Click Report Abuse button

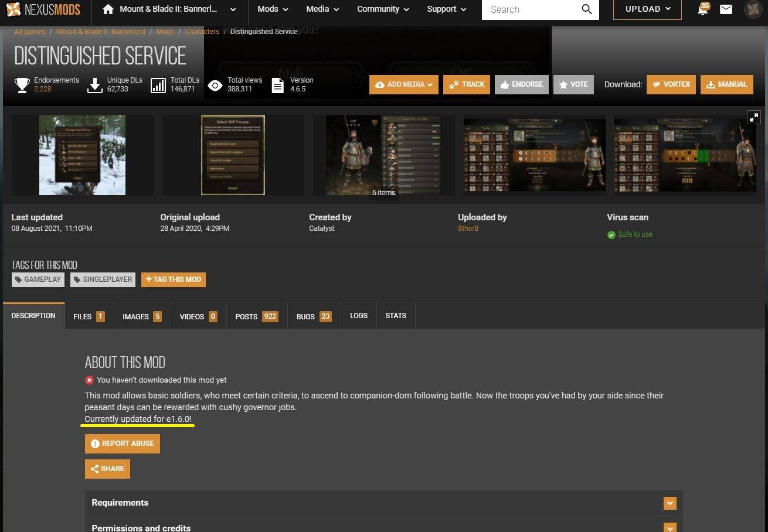122,444
